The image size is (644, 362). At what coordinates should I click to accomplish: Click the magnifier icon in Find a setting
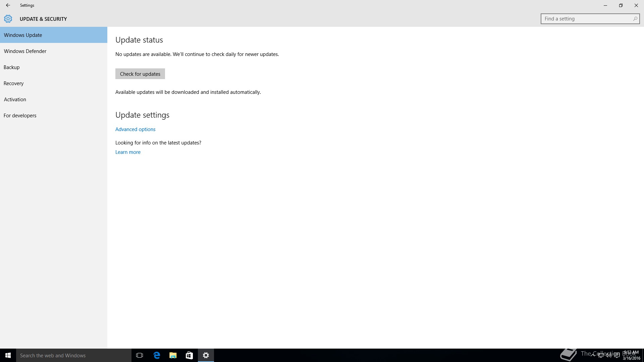pyautogui.click(x=635, y=19)
